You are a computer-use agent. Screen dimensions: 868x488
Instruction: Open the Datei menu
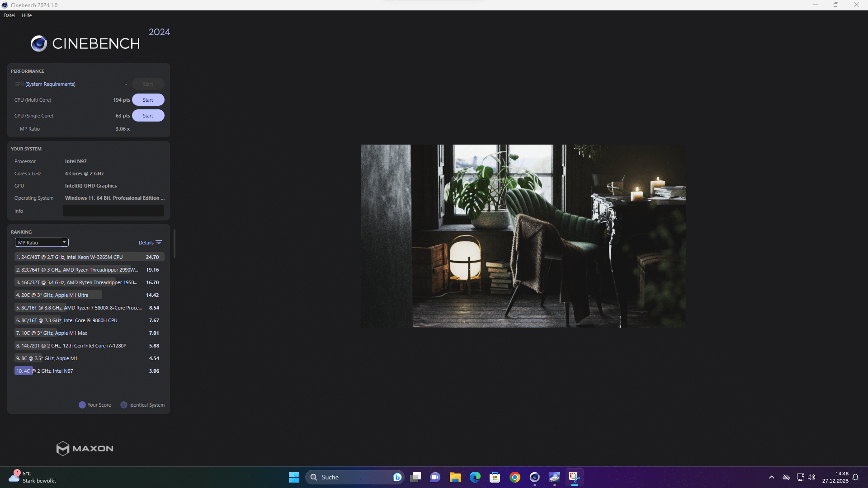click(x=9, y=15)
